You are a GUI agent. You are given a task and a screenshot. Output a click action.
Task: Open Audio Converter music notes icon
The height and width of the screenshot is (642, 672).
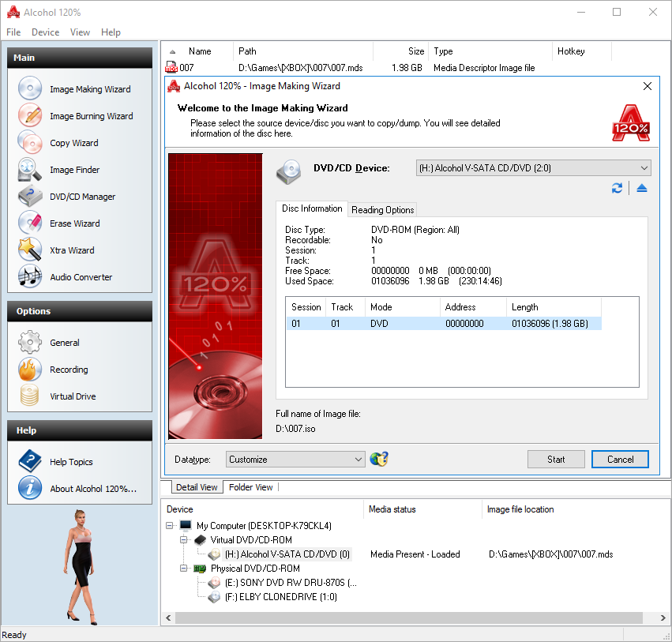coord(29,277)
